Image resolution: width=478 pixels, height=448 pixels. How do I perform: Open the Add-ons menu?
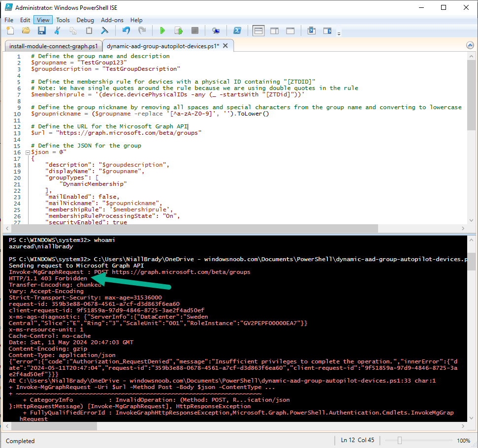[x=112, y=20]
